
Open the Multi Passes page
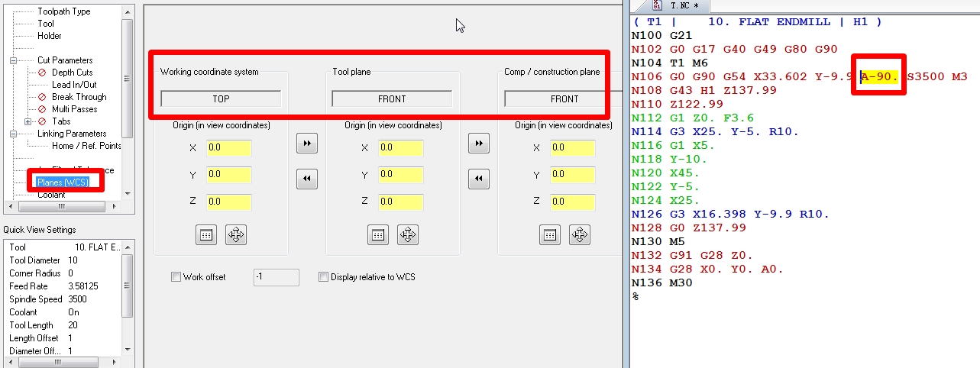tap(74, 109)
